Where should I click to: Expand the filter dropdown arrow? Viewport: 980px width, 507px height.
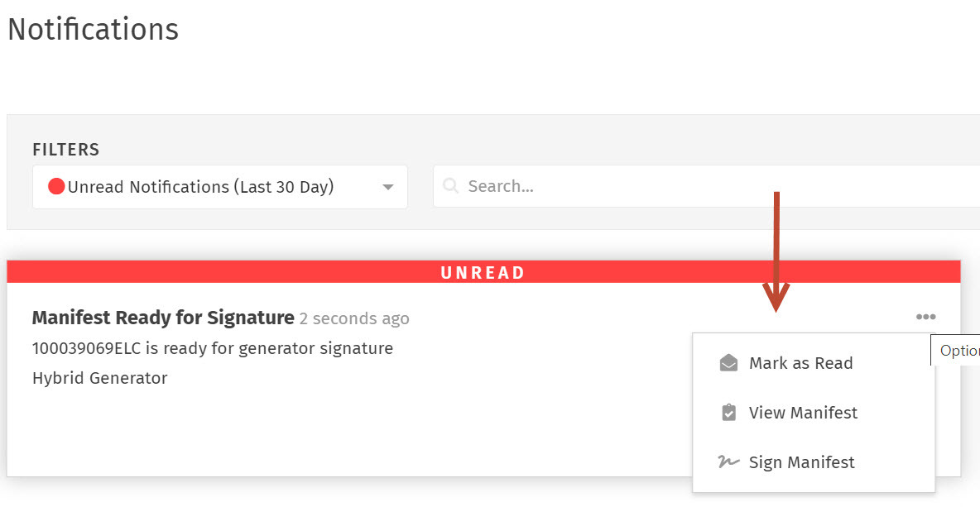388,187
